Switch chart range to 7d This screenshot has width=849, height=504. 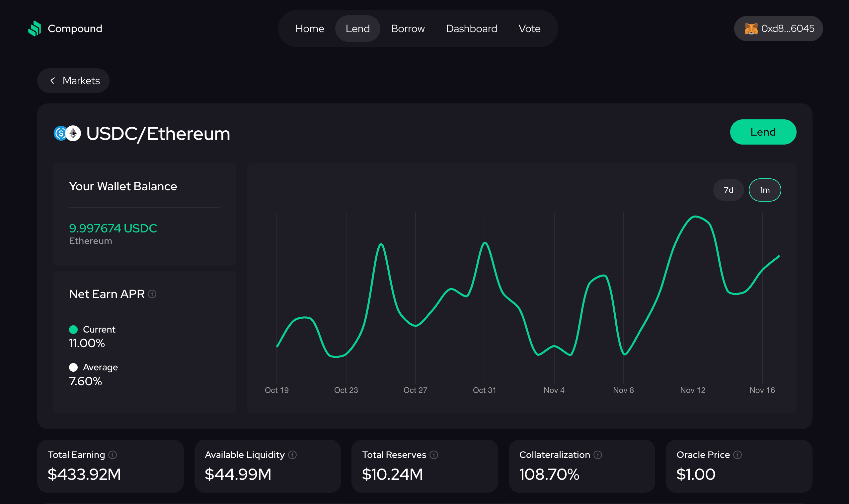pos(729,190)
